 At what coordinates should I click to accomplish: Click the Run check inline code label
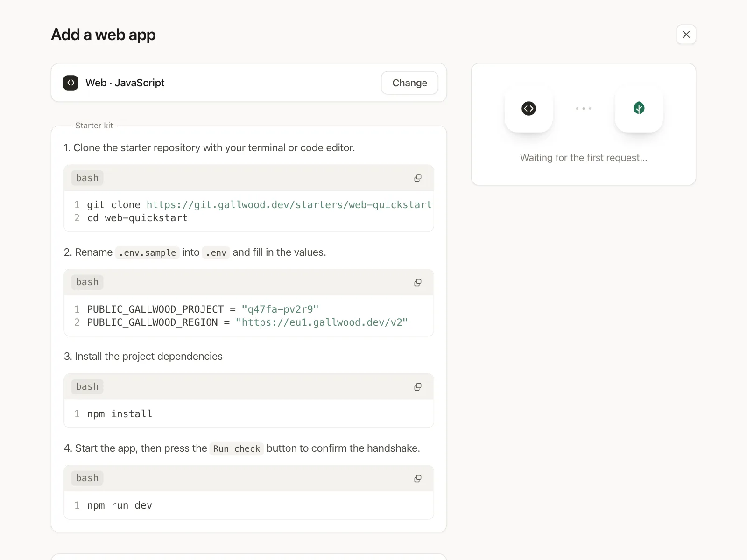coord(237,448)
